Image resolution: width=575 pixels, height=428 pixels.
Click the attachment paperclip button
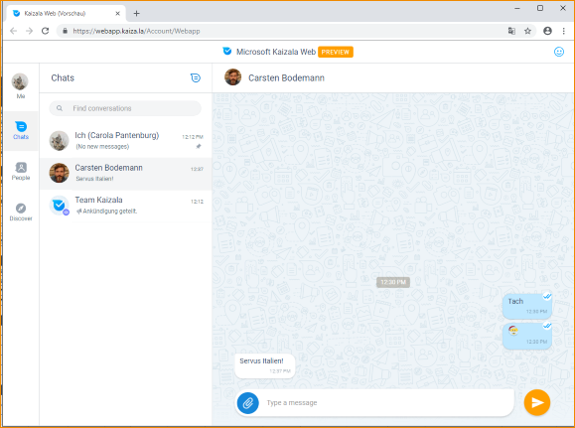tap(248, 403)
